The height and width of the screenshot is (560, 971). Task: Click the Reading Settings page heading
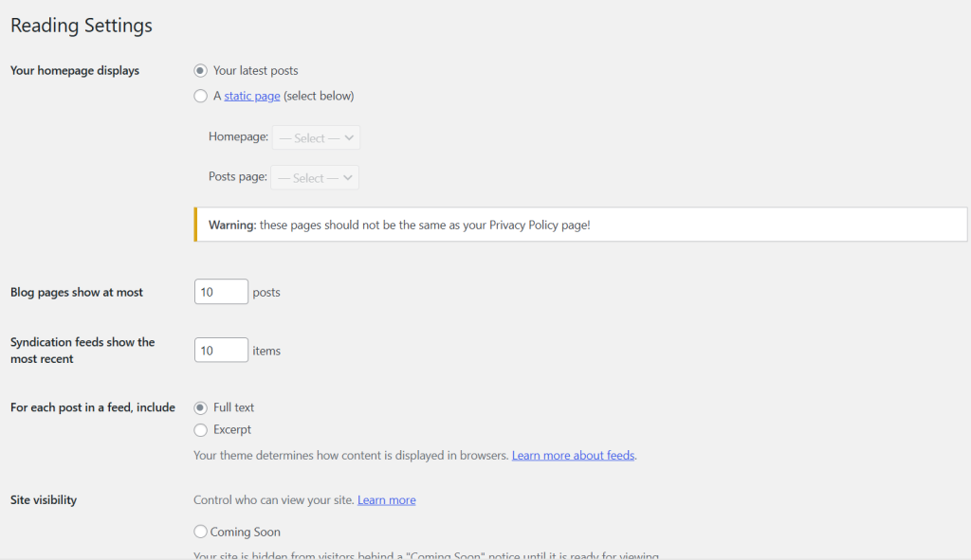coord(82,26)
